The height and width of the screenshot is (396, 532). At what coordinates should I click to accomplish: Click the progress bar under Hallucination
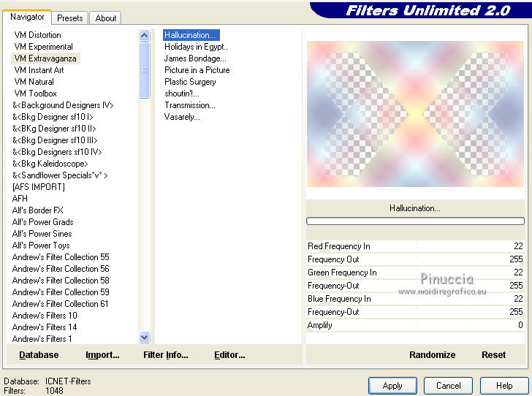tap(415, 221)
